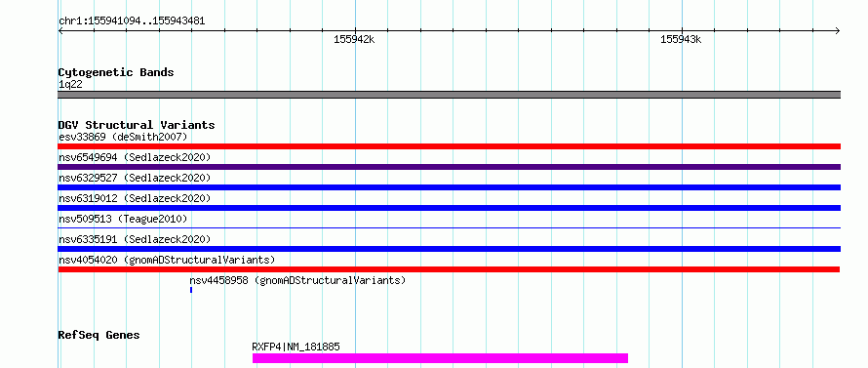868x368 pixels.
Task: Open the nsv4054020 (gnomADStructuralVariants) label
Action: [x=167, y=260]
